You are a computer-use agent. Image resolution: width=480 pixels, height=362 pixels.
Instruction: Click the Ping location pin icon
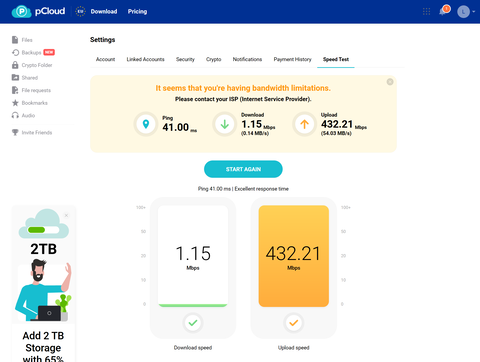click(146, 124)
